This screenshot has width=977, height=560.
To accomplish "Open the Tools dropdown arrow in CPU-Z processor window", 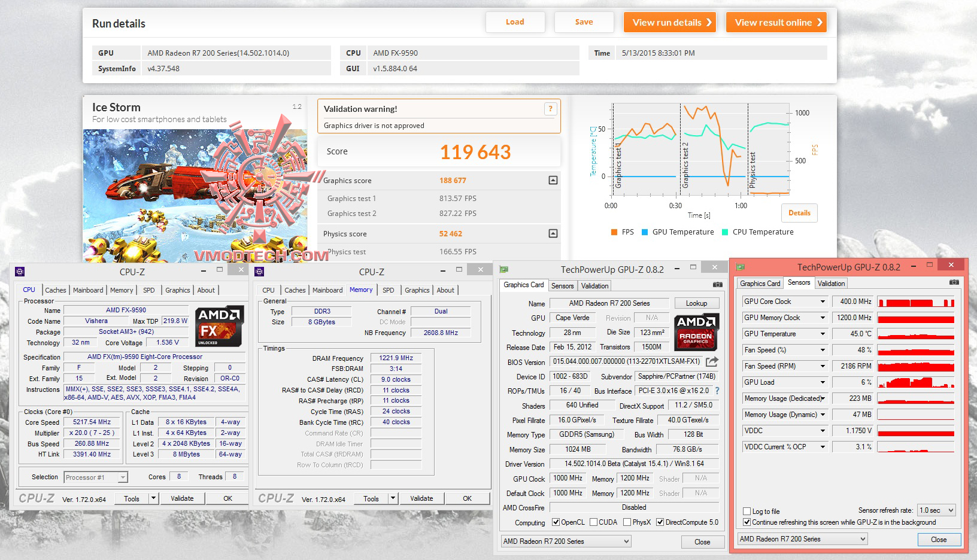I will pos(154,498).
